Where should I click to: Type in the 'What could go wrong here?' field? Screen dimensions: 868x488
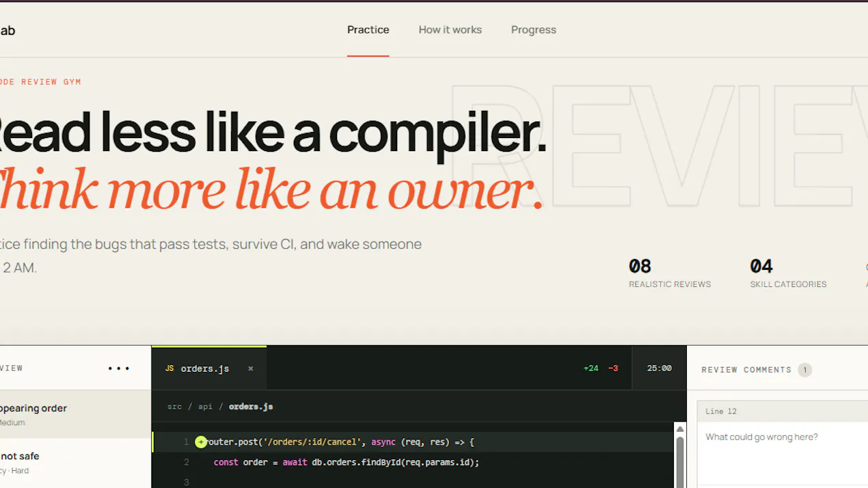783,455
